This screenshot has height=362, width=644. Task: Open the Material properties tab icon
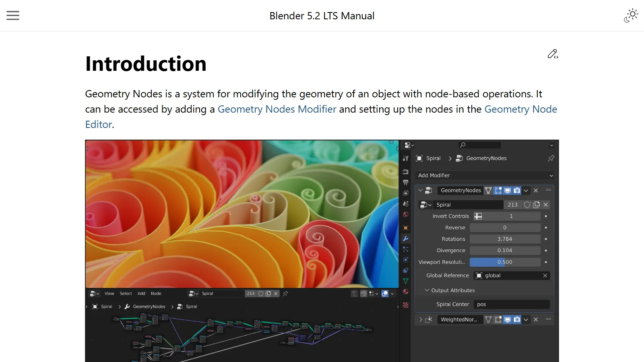406,292
